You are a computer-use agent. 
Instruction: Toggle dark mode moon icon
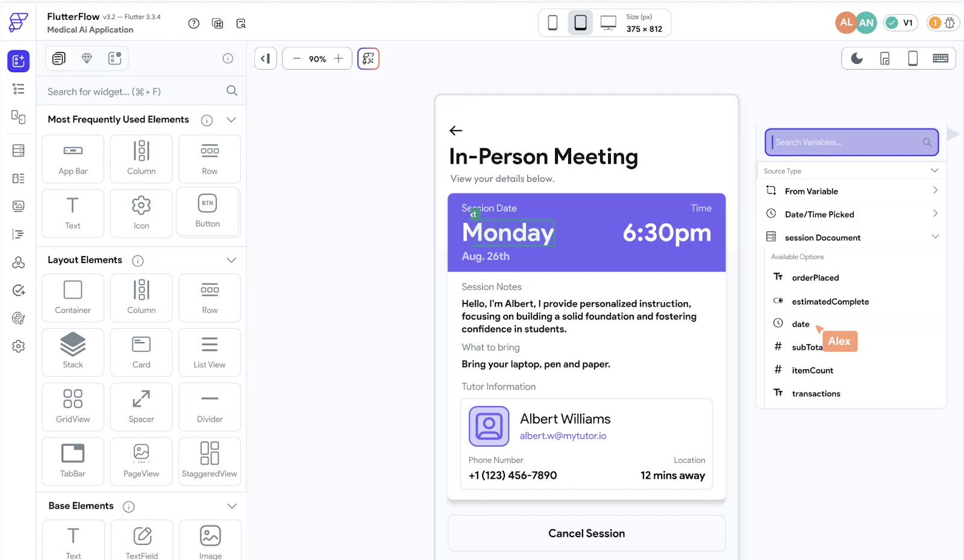857,58
